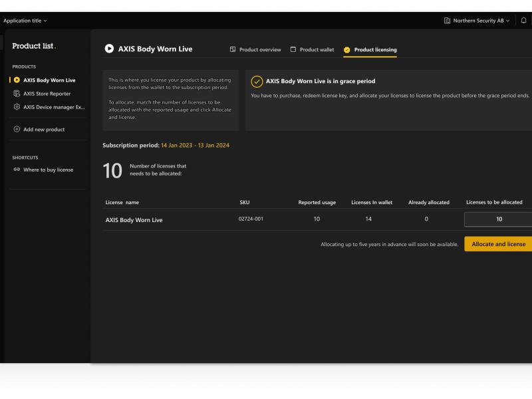Click the Licenses in wallet value 14

coord(368,219)
